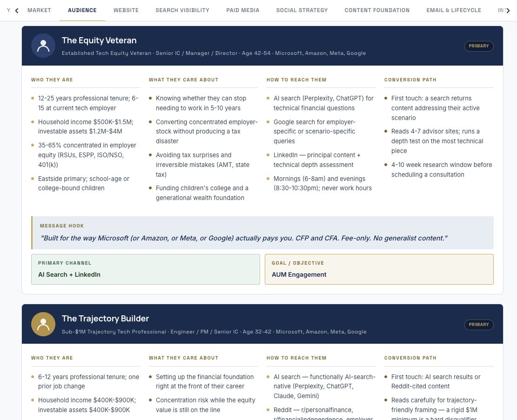
Task: Click the Equity Veteran avatar icon
Action: (43, 46)
